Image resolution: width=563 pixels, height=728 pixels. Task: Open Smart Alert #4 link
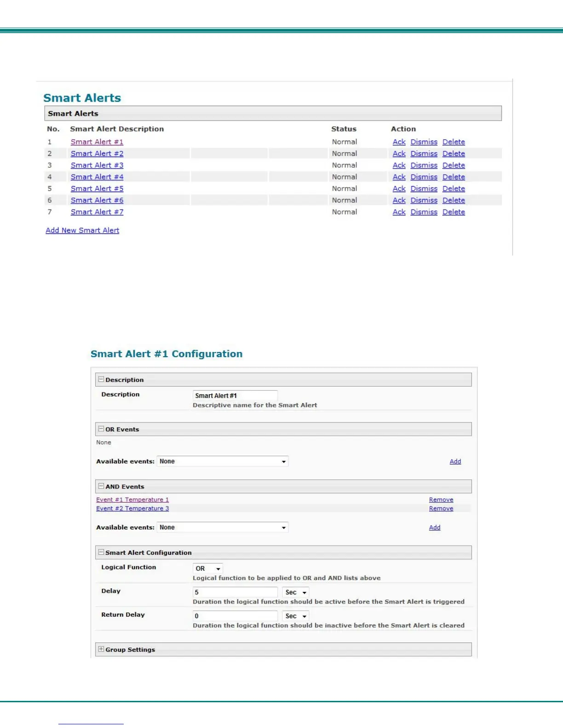97,177
